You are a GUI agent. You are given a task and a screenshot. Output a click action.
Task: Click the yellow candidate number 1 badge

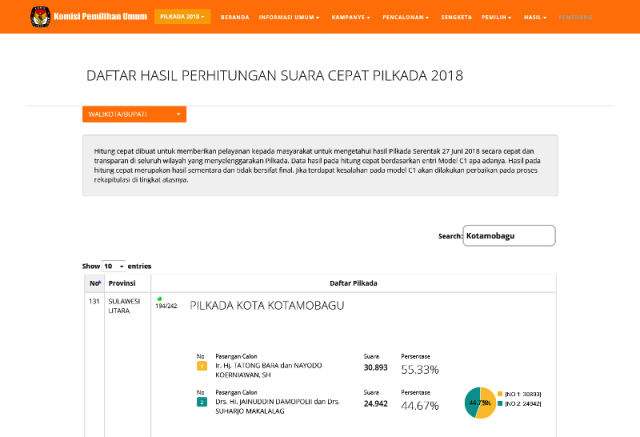pyautogui.click(x=201, y=366)
